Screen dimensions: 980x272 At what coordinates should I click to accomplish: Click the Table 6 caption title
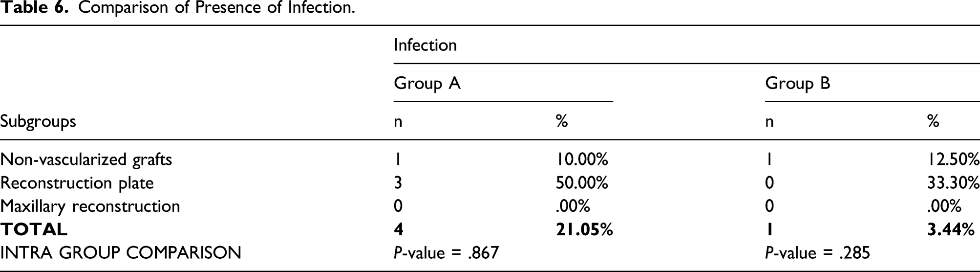(178, 8)
